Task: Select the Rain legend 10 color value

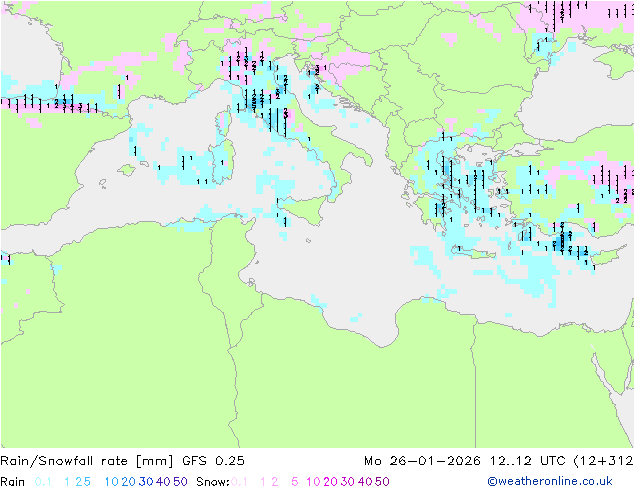Action: pos(111,482)
